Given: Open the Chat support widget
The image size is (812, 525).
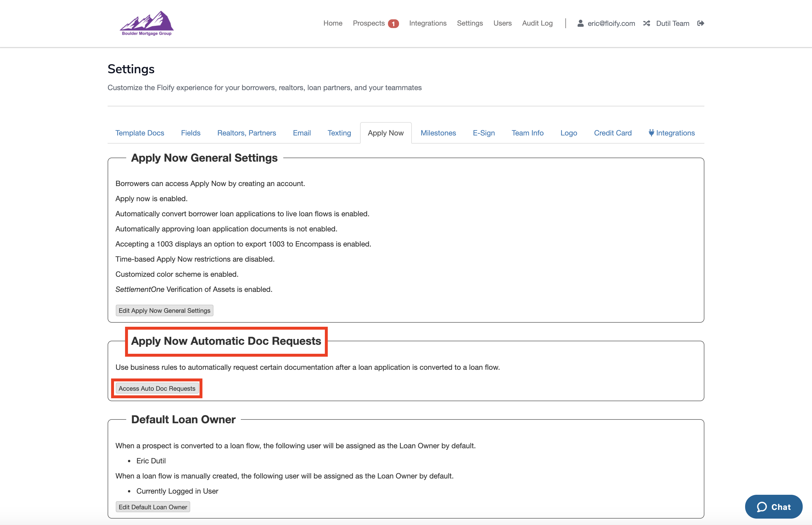Looking at the screenshot, I should tap(773, 507).
